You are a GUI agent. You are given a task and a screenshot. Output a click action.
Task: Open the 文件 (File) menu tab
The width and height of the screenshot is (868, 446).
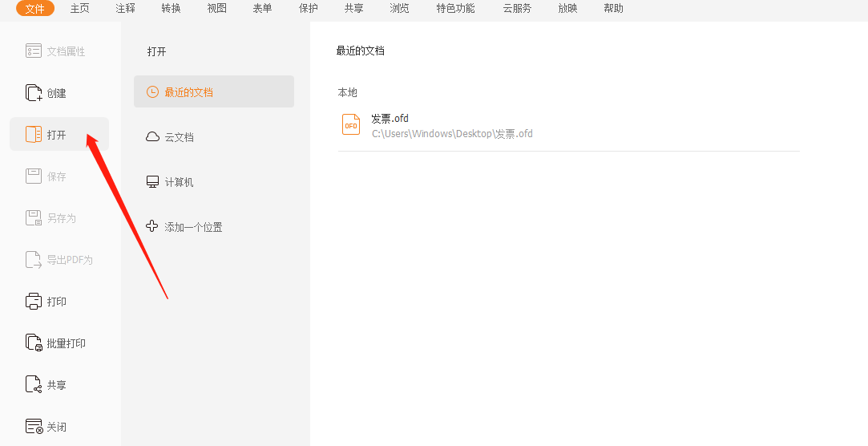35,9
